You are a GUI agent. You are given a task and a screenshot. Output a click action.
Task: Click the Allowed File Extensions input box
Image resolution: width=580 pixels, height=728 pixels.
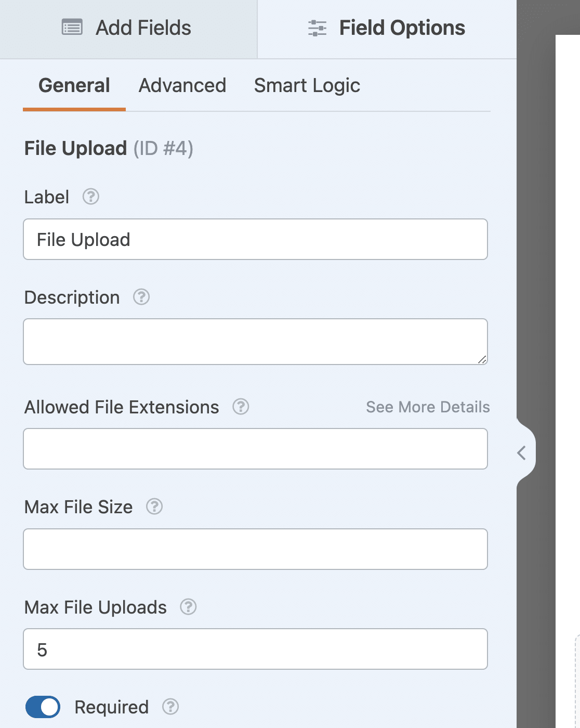(255, 448)
